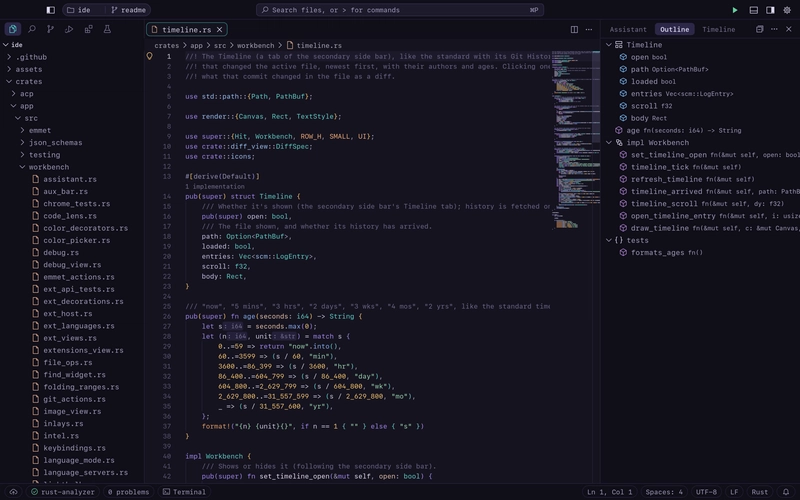Select the age fn outline entry
This screenshot has height=500, width=800.
coord(701,130)
